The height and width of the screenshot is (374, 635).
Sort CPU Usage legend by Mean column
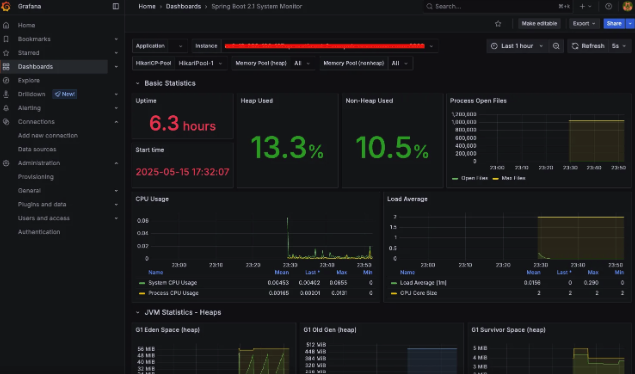281,272
